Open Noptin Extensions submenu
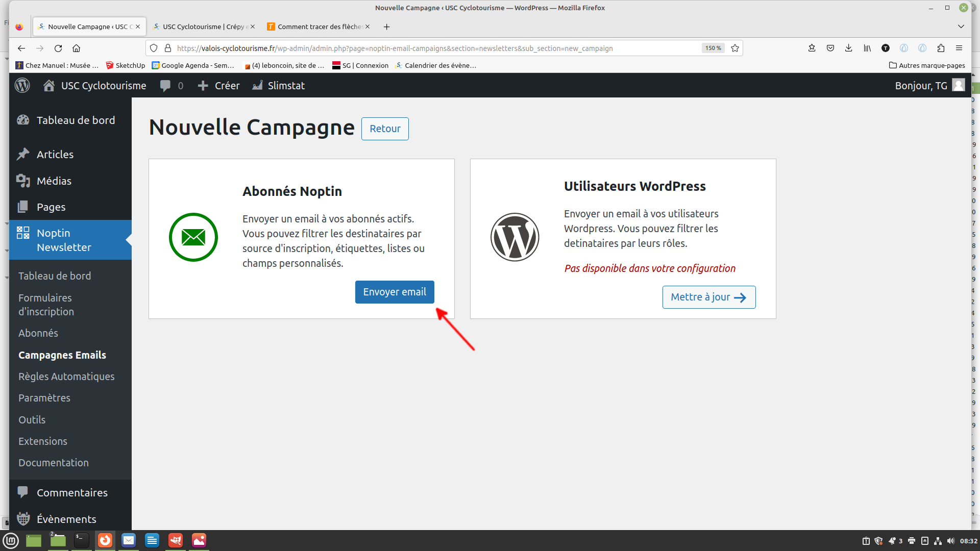This screenshot has height=551, width=980. (x=43, y=441)
